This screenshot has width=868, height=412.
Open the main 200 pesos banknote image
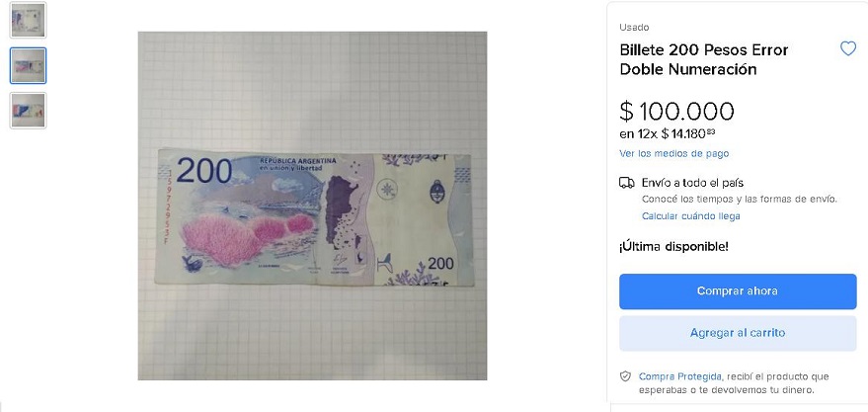[x=312, y=206]
